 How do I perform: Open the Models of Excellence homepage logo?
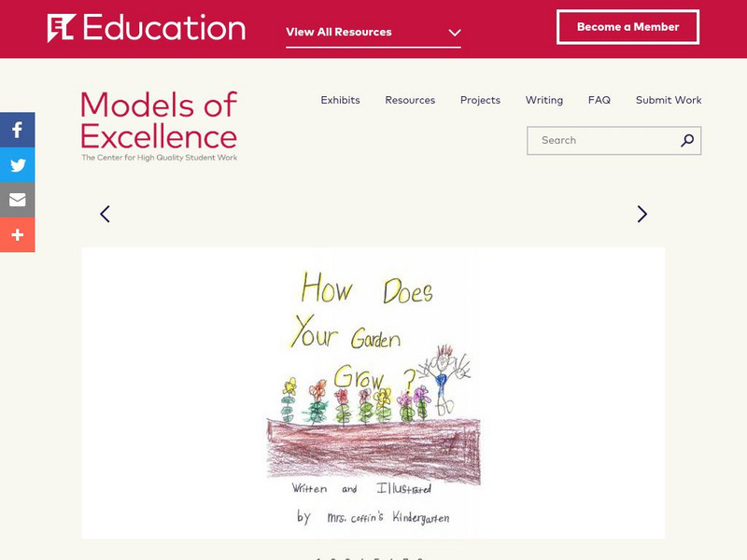pyautogui.click(x=159, y=126)
